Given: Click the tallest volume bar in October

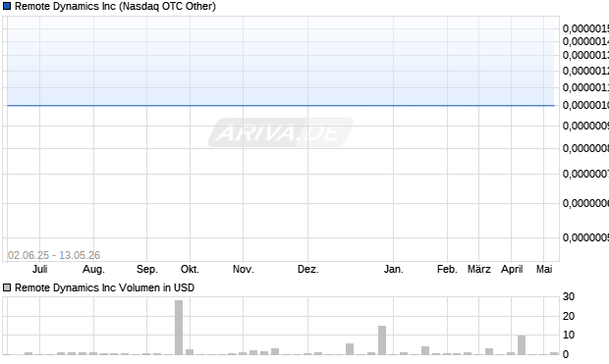Looking at the screenshot, I should [179, 327].
